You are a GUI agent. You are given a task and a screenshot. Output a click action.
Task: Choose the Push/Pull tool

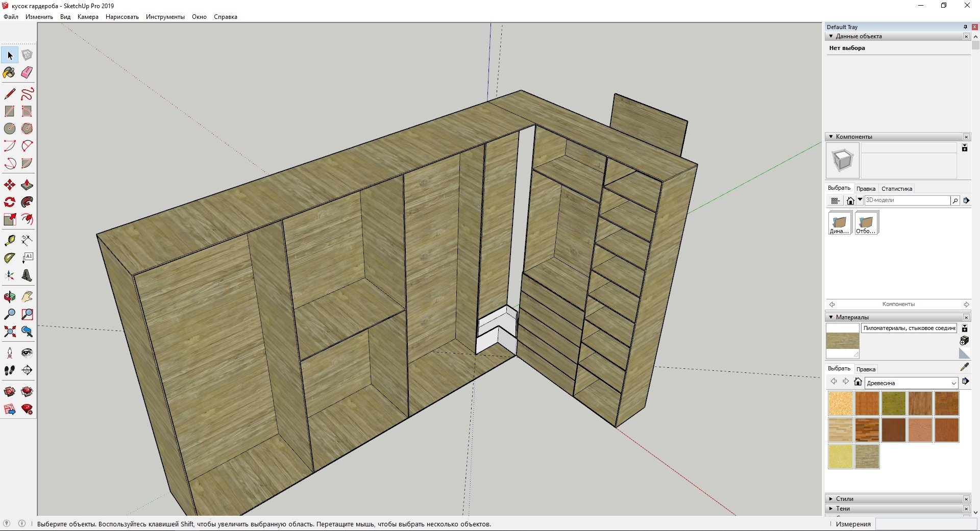[x=27, y=185]
